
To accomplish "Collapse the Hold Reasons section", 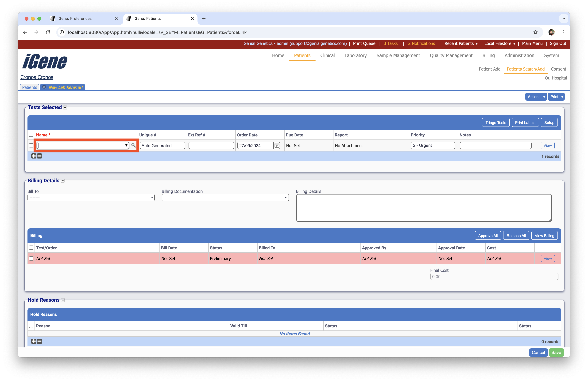I will click(x=63, y=300).
